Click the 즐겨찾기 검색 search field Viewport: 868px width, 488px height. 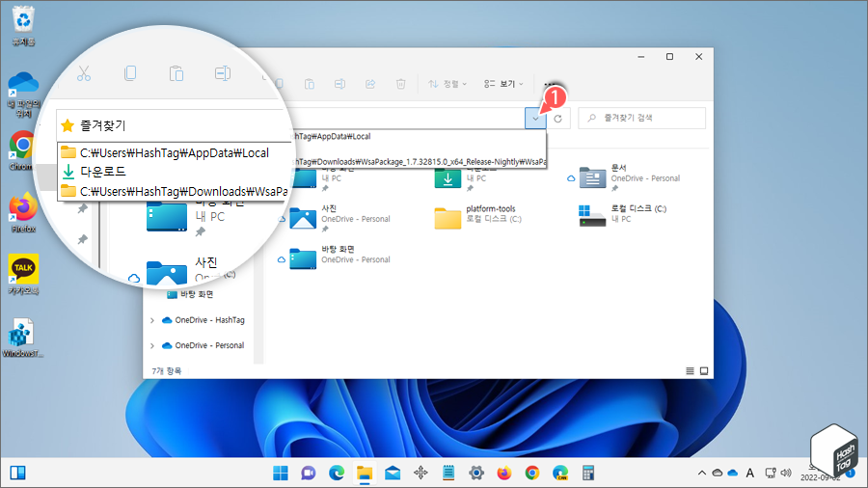pyautogui.click(x=642, y=118)
